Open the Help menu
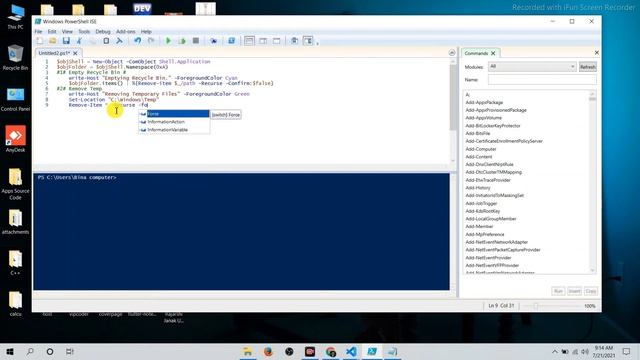The height and width of the screenshot is (360, 640). [x=146, y=31]
